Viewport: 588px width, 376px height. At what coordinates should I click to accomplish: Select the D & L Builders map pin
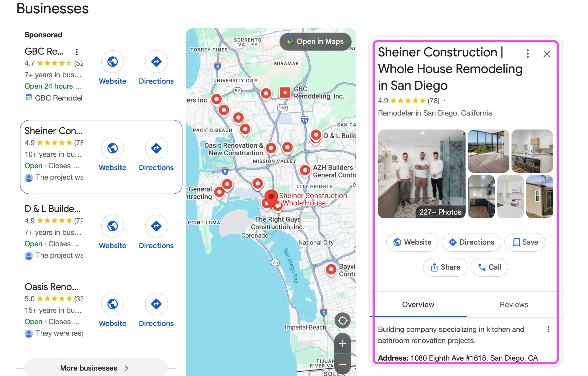tap(316, 135)
